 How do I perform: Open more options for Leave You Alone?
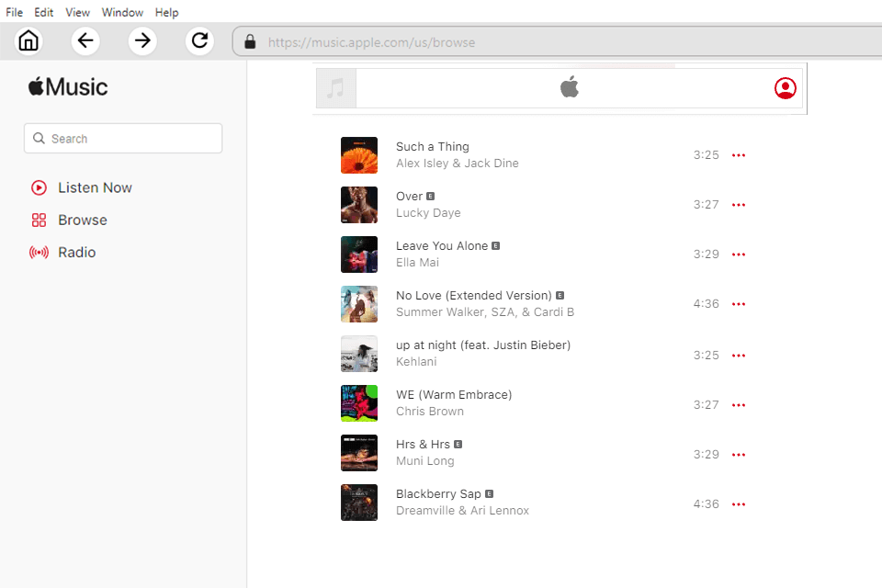pos(739,254)
